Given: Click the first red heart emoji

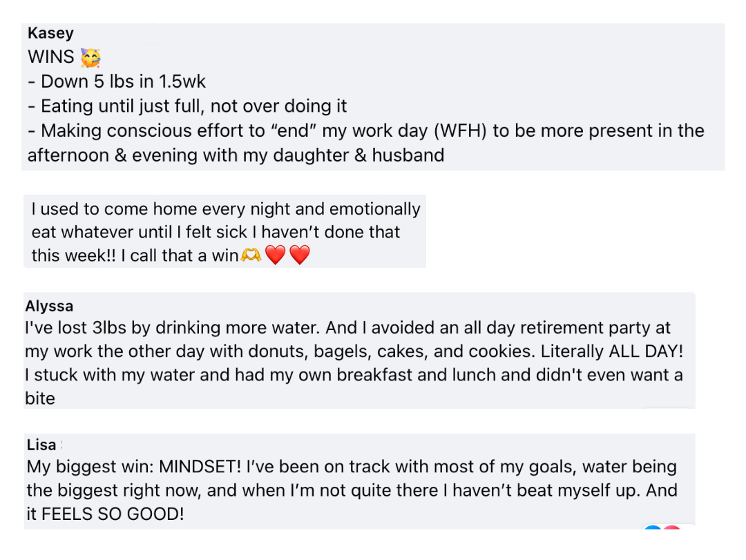Looking at the screenshot, I should [275, 255].
